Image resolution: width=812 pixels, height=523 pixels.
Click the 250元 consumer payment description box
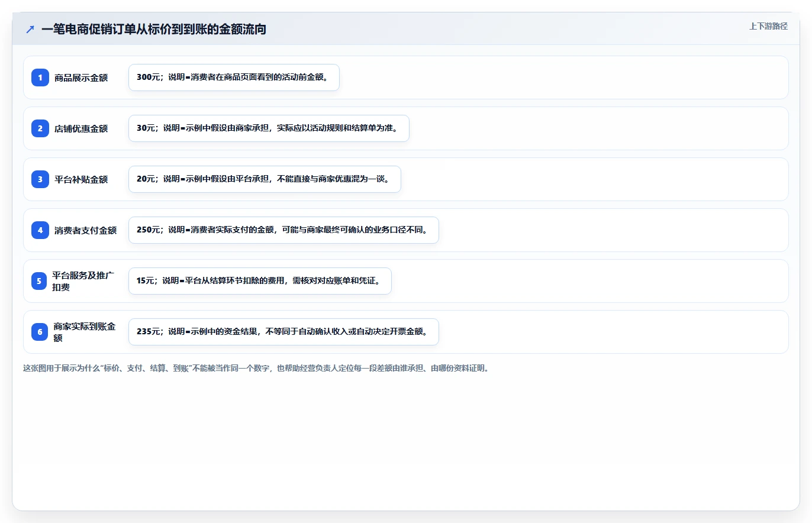[283, 230]
